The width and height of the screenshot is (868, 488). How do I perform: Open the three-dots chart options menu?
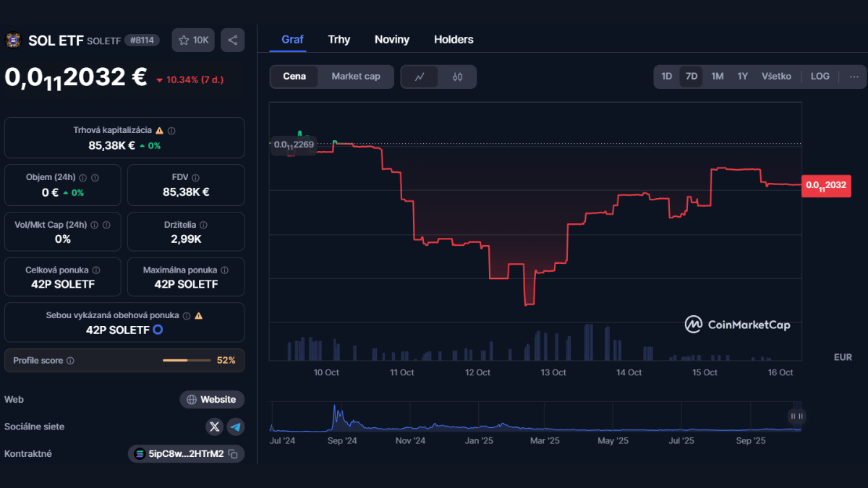[x=854, y=77]
